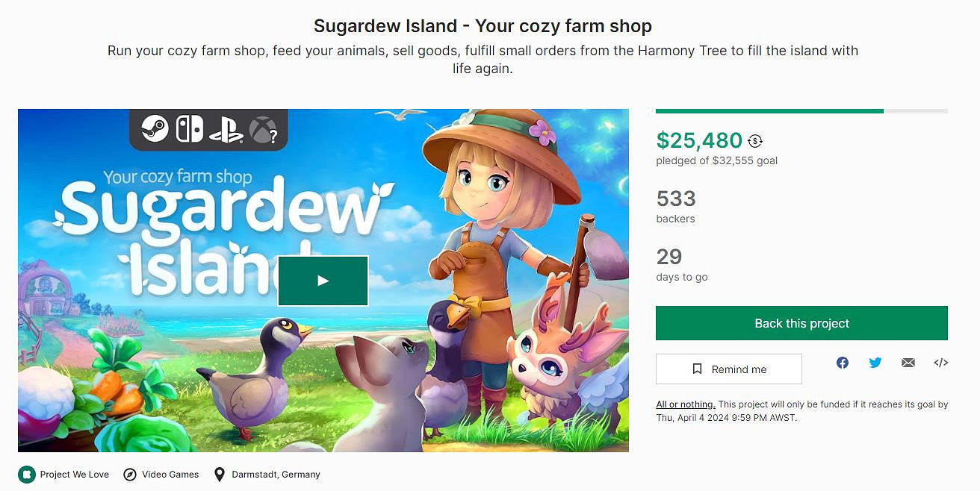Click the PlayStation platform icon
Screen dimensions: 980x491
[226, 129]
